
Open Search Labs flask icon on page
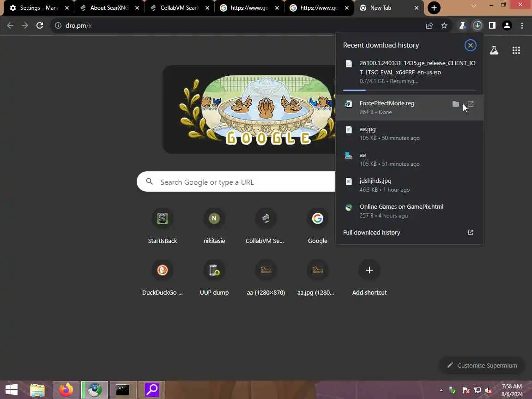pos(494,50)
